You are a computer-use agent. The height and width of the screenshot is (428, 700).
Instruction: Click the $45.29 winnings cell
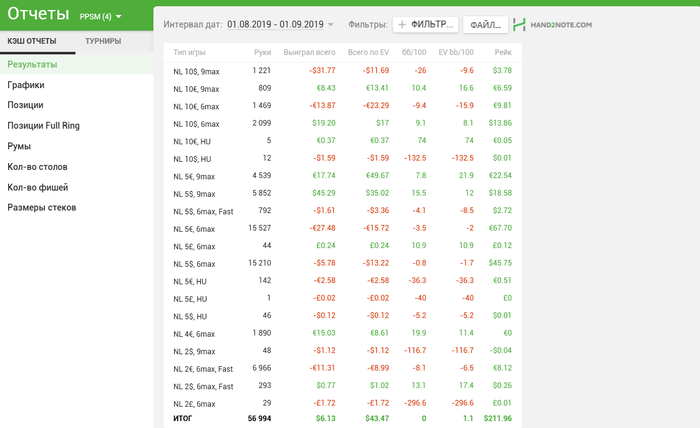324,193
